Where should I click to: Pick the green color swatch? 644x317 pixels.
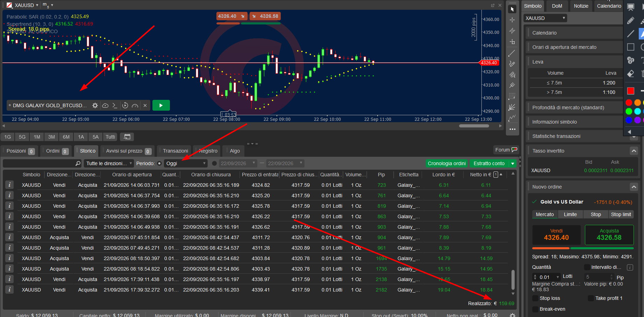pos(629,111)
